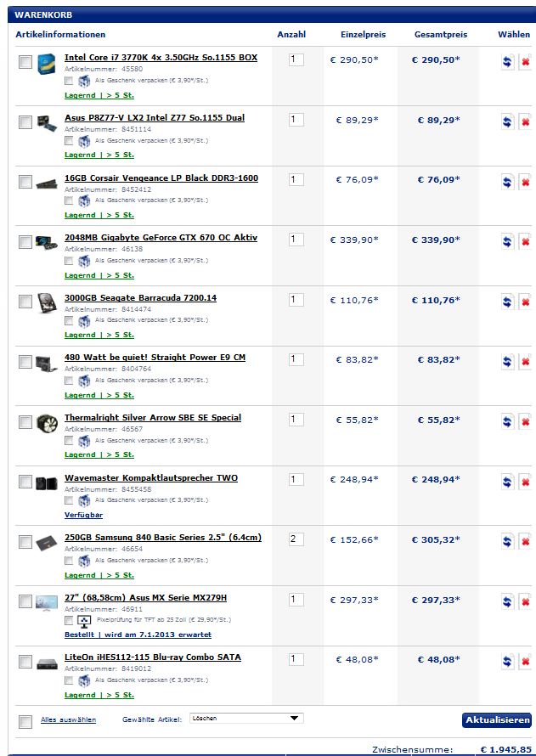Select checkbox for Intel Core i7 3770K
This screenshot has width=536, height=756.
pyautogui.click(x=25, y=62)
